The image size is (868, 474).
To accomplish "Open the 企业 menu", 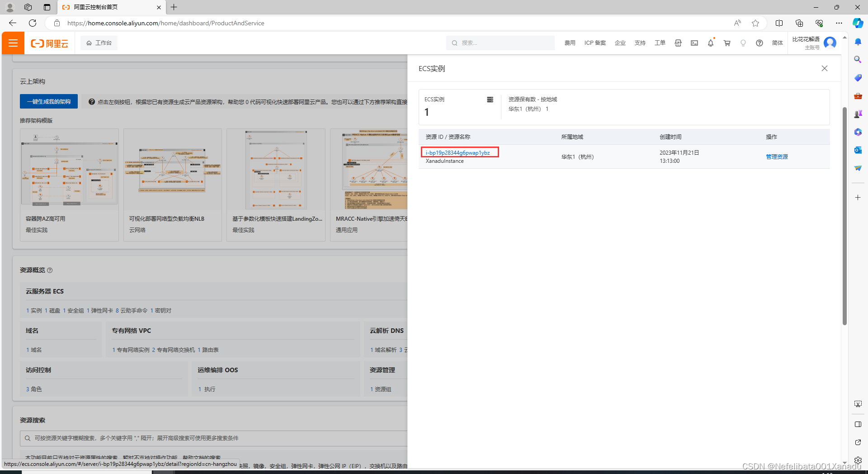I will (620, 43).
